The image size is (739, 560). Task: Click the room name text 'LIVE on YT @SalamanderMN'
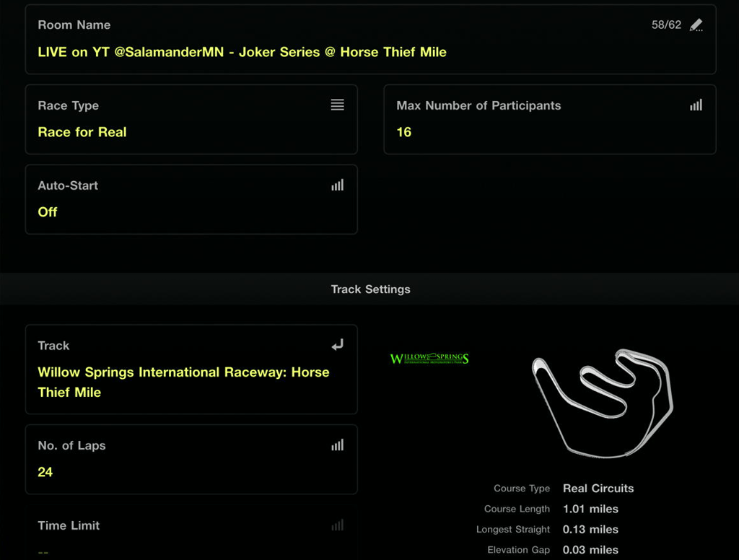click(x=131, y=52)
